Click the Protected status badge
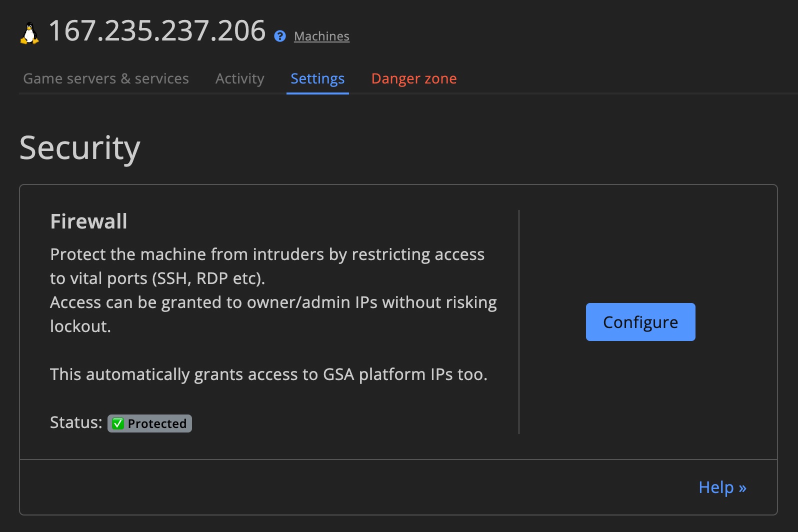Viewport: 798px width, 532px height. click(149, 423)
